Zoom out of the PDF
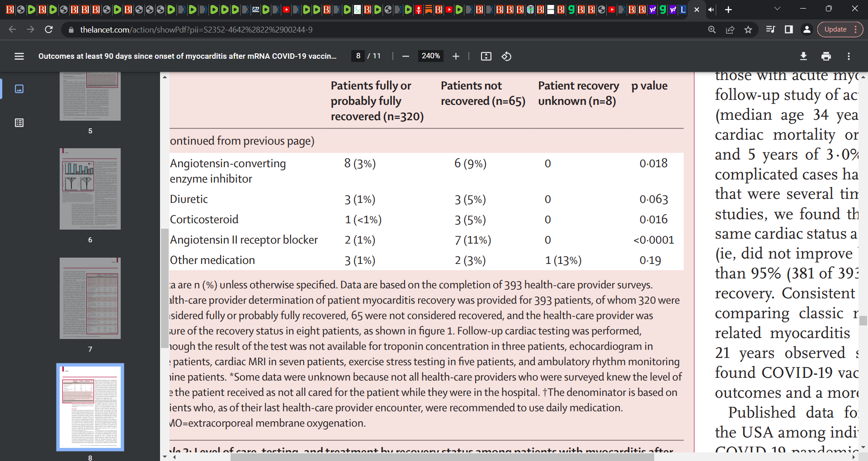This screenshot has height=461, width=868. coord(406,56)
